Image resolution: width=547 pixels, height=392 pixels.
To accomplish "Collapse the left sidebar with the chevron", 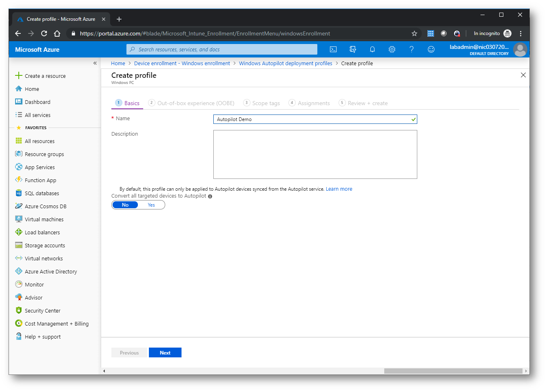I will point(95,63).
